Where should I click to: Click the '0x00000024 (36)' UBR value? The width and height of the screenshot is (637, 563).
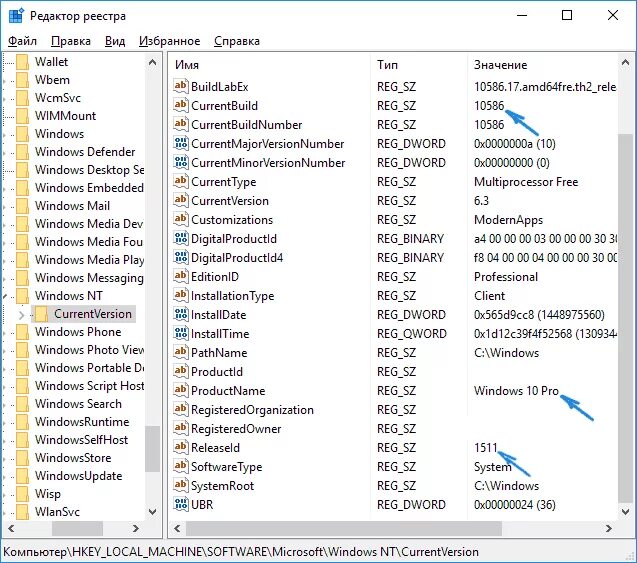coord(515,505)
